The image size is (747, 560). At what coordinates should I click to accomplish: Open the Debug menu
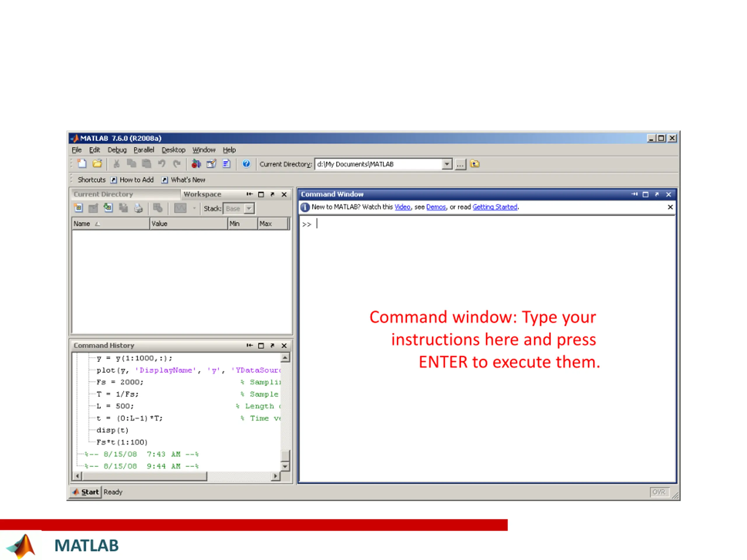tap(117, 150)
